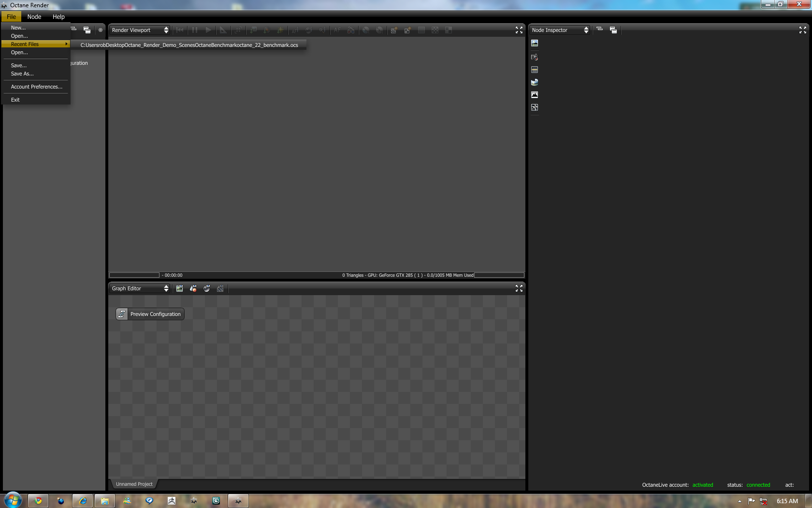Click the top icon in Node Inspector sidebar

pyautogui.click(x=535, y=43)
